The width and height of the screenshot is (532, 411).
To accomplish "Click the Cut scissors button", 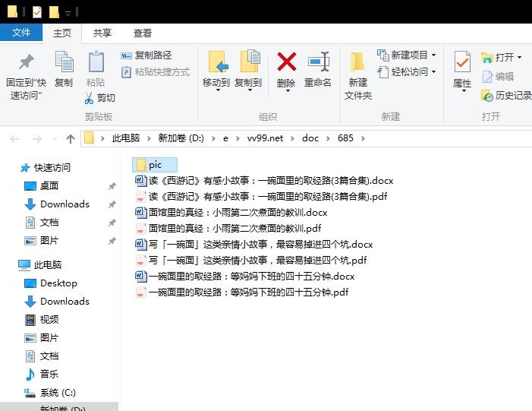I will tap(99, 98).
